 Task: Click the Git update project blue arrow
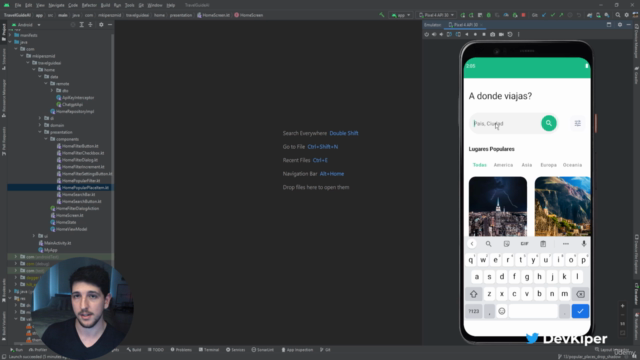[544, 15]
